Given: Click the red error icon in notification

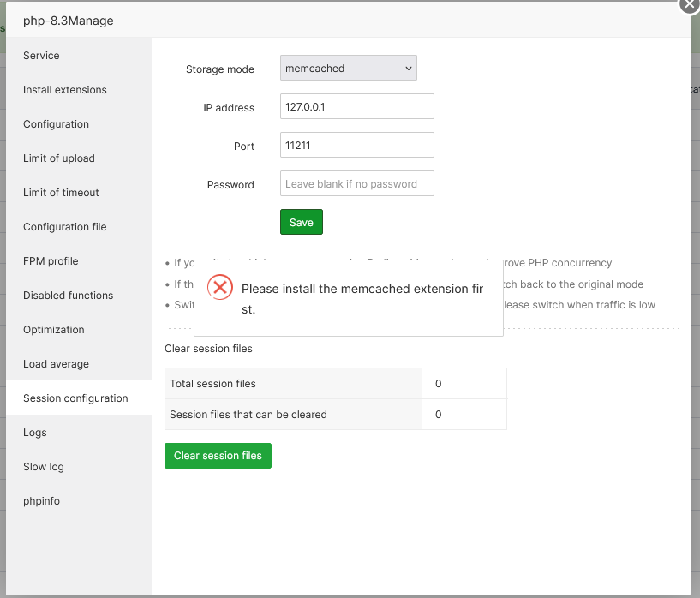Looking at the screenshot, I should [x=220, y=288].
